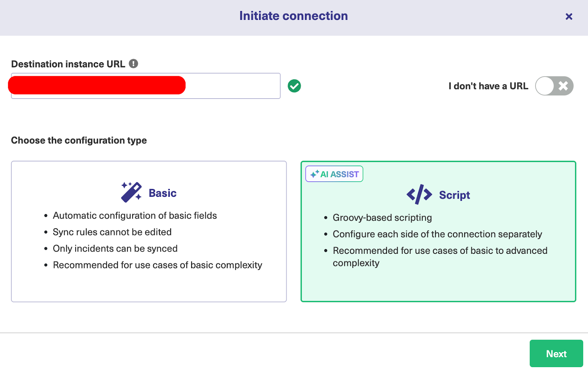Click the magic wand Basic icon
Viewport: 588px width, 373px height.
(x=131, y=192)
